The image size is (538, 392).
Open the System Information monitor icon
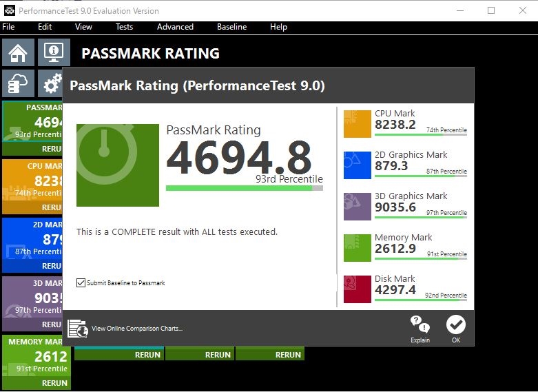pyautogui.click(x=54, y=52)
